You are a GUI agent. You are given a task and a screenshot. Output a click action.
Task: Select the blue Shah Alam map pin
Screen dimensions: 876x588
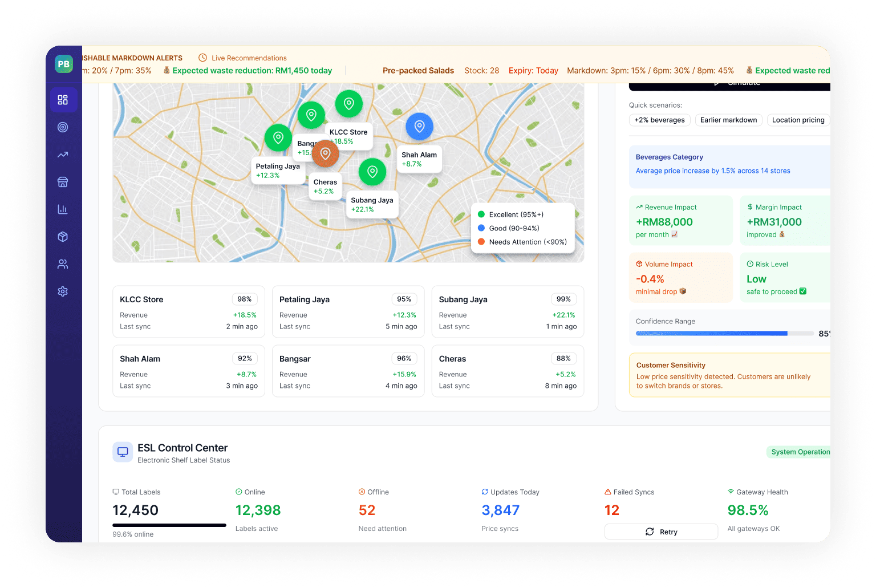tap(419, 127)
